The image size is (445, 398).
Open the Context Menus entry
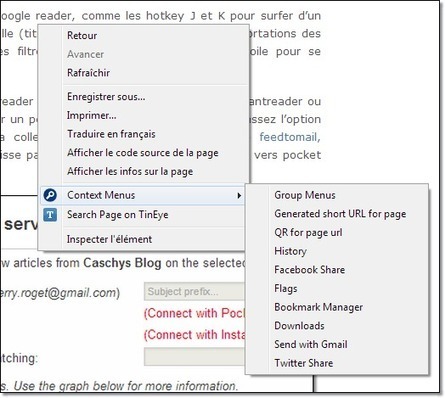(x=142, y=195)
